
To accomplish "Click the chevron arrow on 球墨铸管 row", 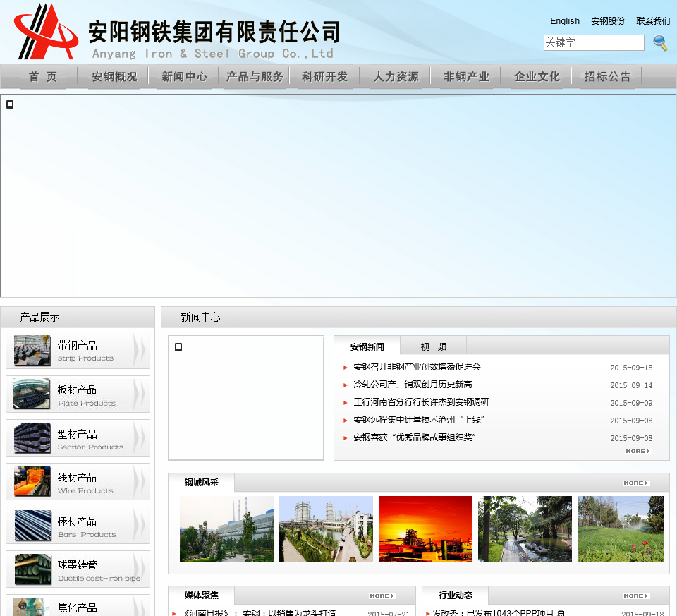I will (139, 569).
